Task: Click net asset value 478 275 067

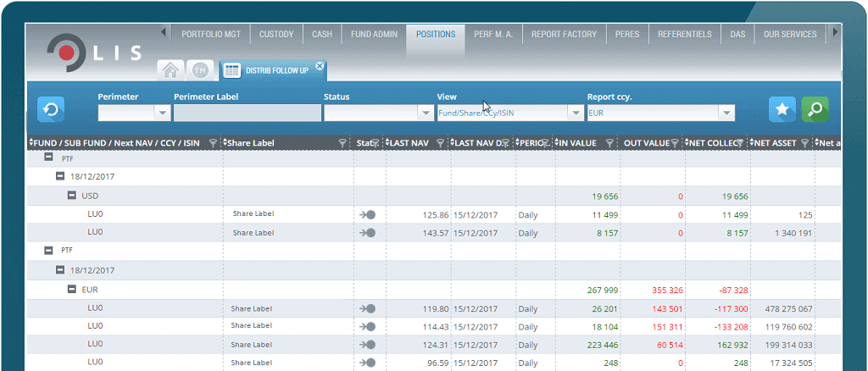Action: tap(789, 308)
